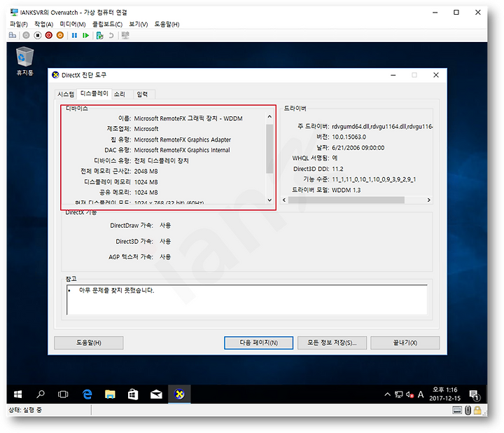
Task: Click the device list scroll-down arrow
Action: point(269,200)
